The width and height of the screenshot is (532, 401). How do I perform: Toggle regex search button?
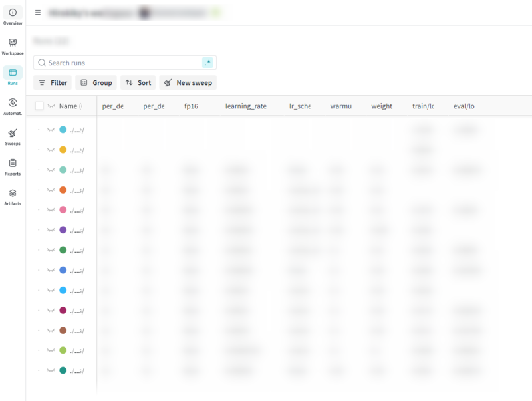207,63
